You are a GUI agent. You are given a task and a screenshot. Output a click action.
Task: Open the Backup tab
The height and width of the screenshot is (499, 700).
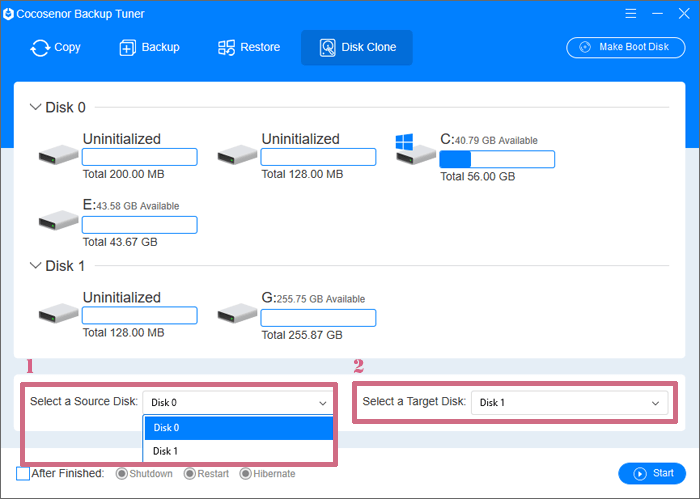click(150, 47)
